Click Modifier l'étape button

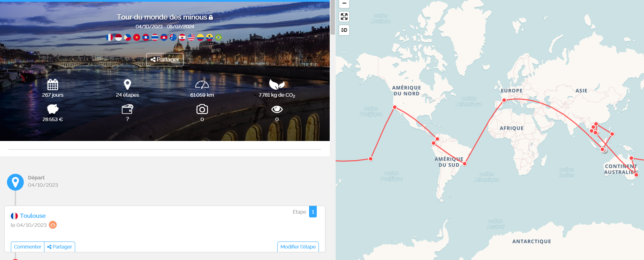[x=298, y=247]
